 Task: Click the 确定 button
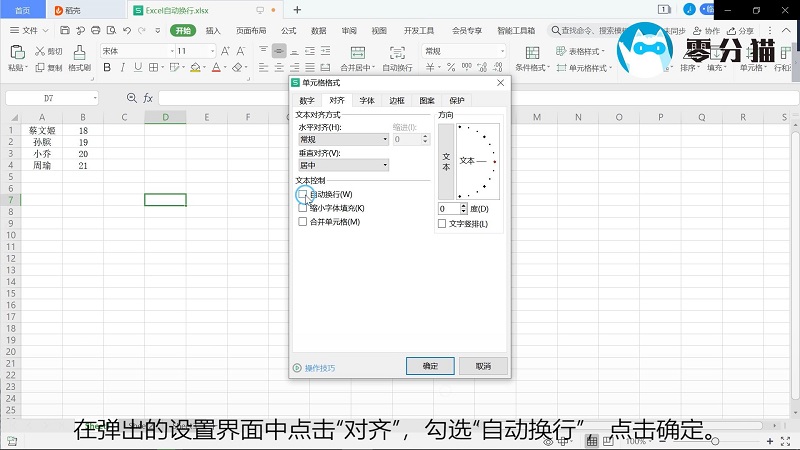click(430, 366)
